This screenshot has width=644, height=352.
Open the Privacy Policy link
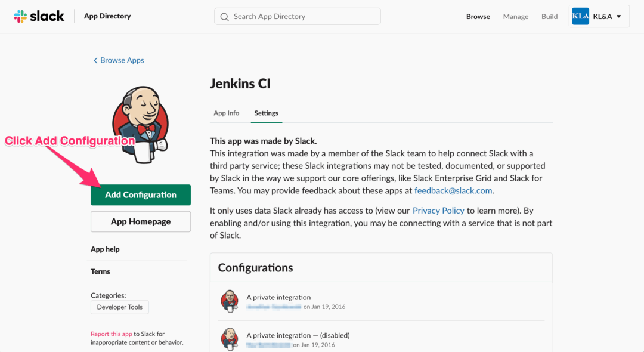438,211
